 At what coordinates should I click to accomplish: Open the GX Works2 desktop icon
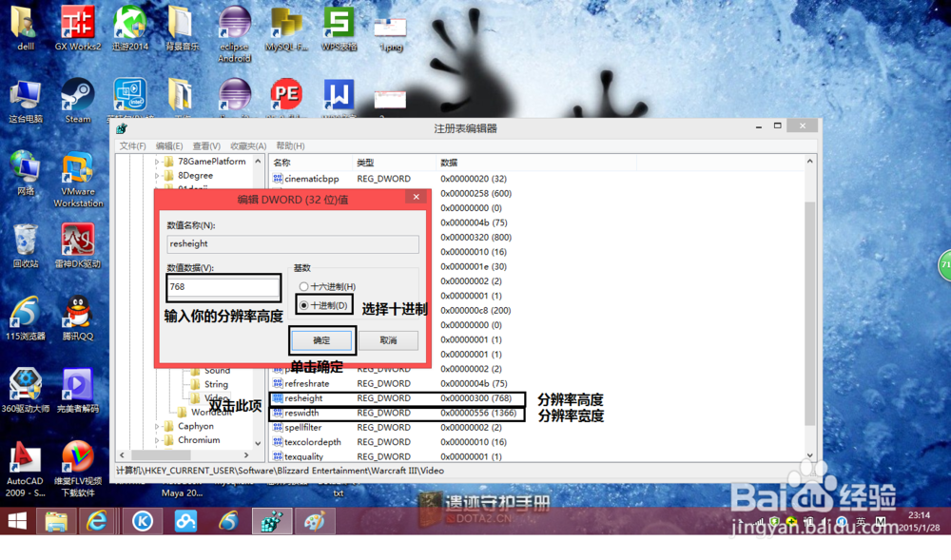(78, 28)
